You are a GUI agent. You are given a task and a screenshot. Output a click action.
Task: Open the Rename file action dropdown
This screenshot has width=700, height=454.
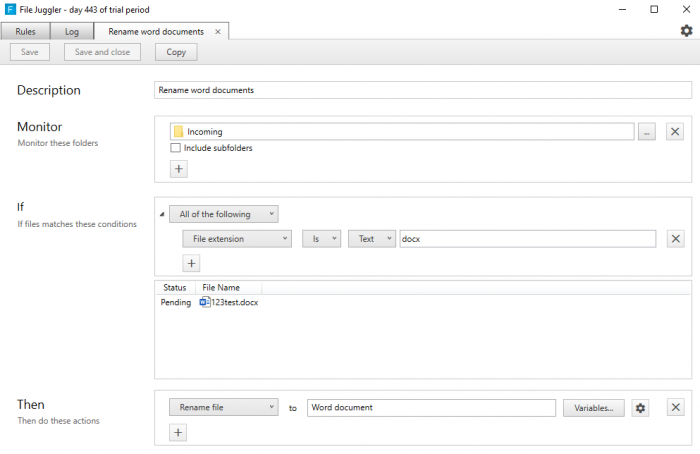pos(224,408)
